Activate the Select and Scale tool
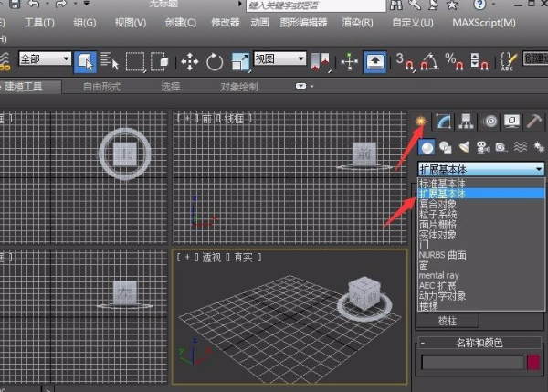 240,62
